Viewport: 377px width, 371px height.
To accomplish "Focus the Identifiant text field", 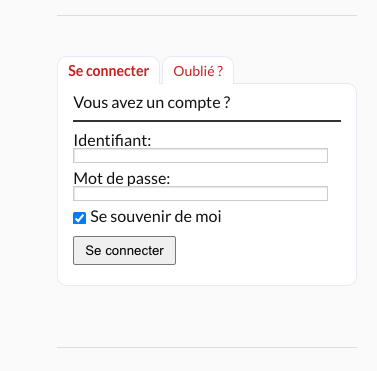I will [x=200, y=156].
